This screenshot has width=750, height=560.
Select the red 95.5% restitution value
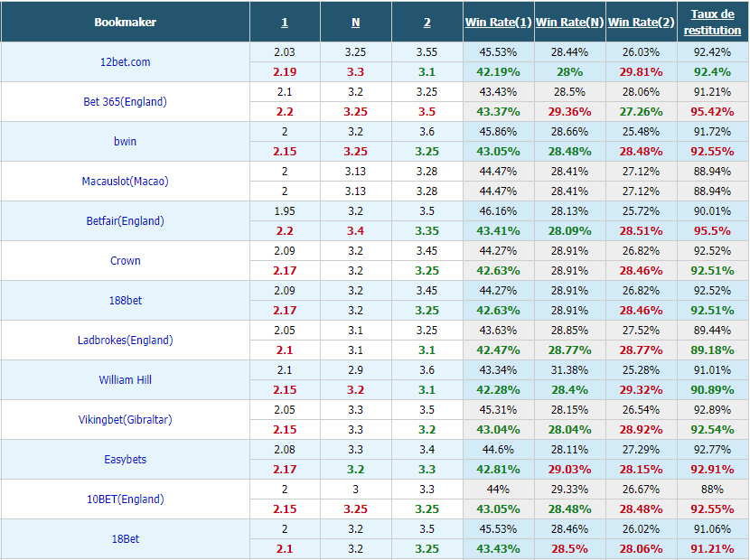(712, 231)
